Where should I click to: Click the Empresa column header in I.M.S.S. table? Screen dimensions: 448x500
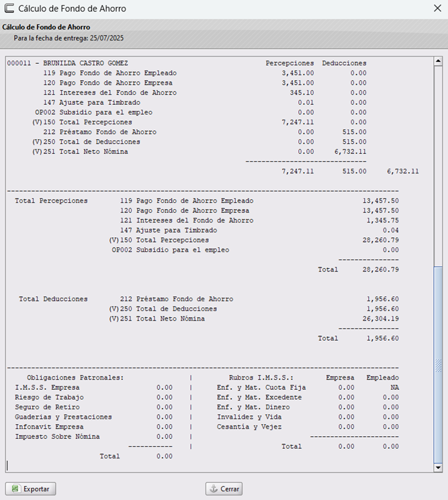tap(340, 378)
